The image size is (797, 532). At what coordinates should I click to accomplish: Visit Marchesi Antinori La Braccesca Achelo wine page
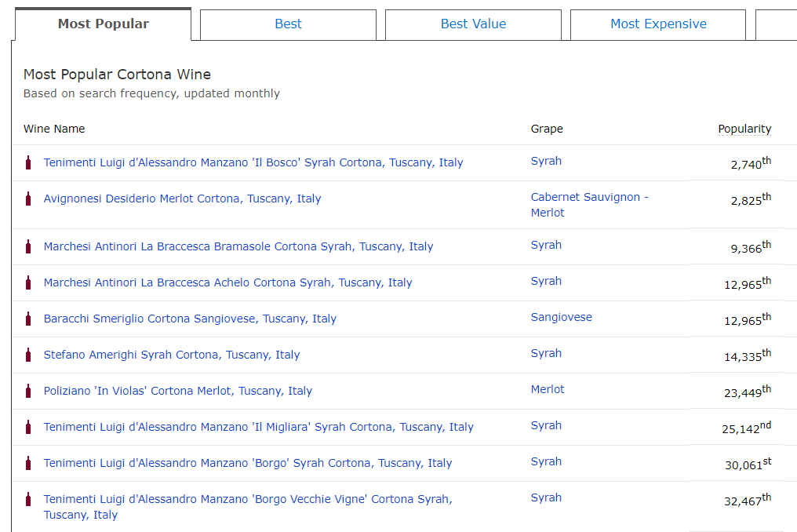point(227,282)
